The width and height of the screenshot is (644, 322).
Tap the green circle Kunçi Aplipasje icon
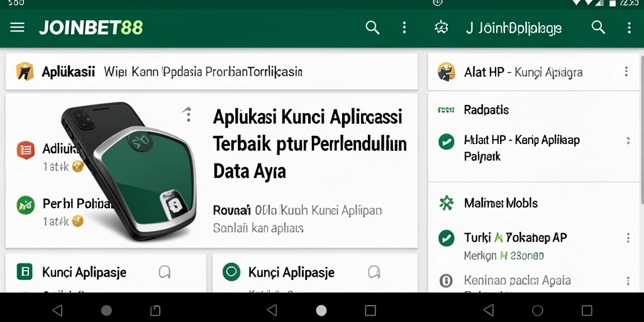(x=231, y=272)
